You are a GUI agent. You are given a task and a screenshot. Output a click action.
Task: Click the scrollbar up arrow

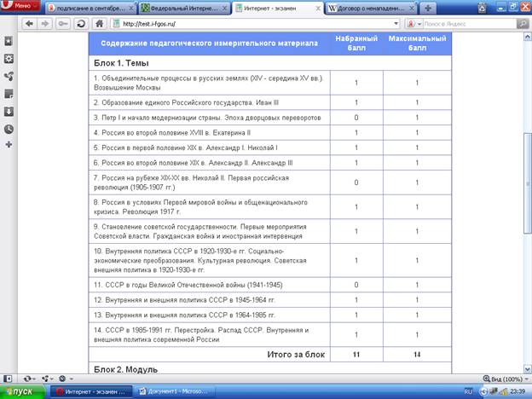coord(528,36)
